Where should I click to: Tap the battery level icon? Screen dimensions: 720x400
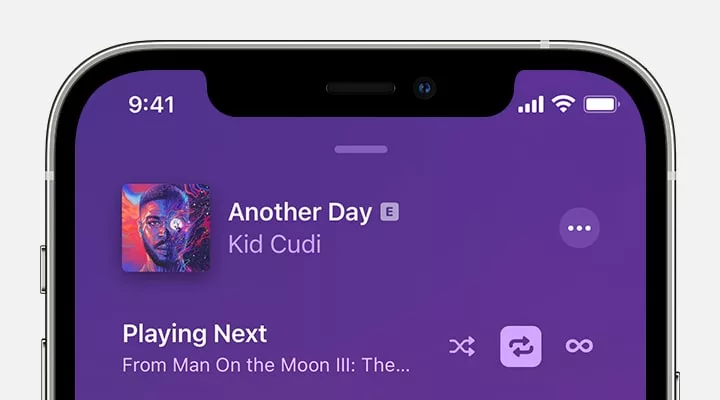click(602, 104)
